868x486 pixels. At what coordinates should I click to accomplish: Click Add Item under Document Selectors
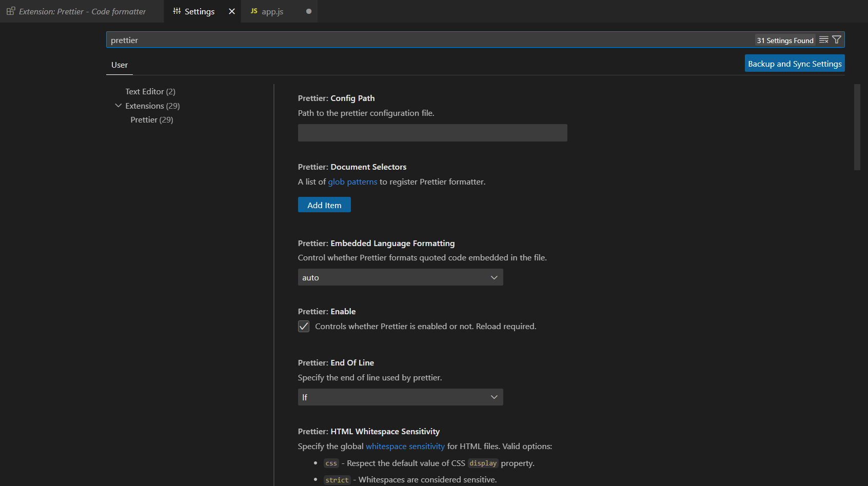click(x=324, y=205)
